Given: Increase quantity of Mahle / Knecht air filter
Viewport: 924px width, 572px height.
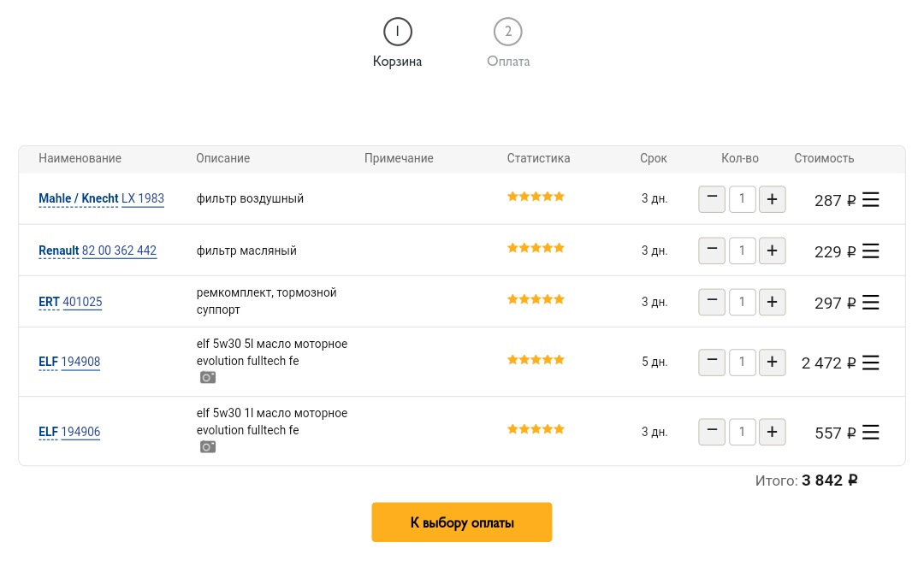Looking at the screenshot, I should point(772,199).
